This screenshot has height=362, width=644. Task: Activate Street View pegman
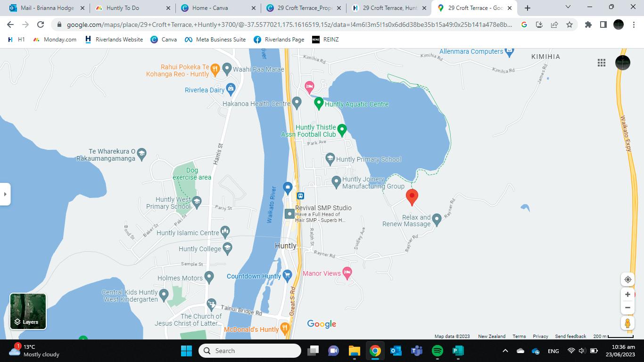pos(627,323)
